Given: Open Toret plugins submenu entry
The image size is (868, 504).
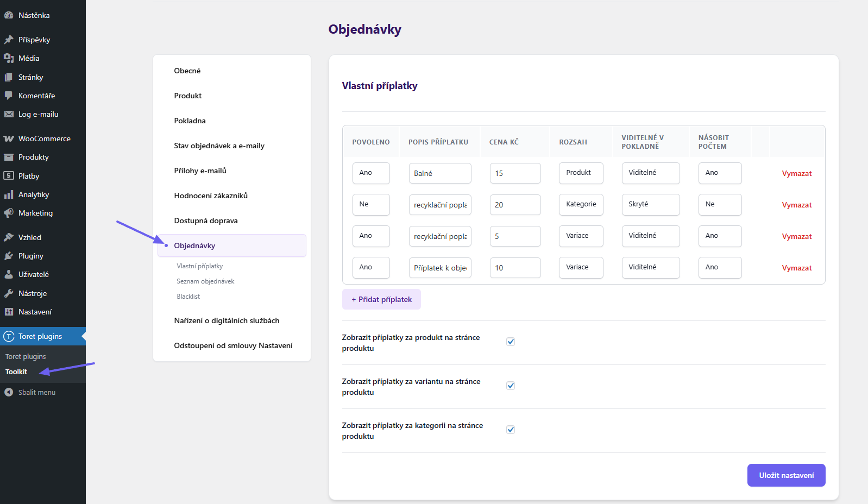Looking at the screenshot, I should click(x=26, y=356).
